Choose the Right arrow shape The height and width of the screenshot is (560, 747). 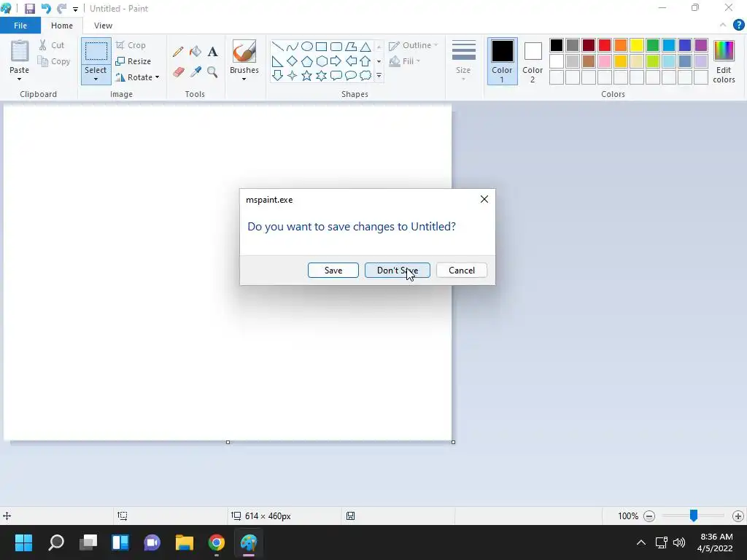[x=336, y=61]
